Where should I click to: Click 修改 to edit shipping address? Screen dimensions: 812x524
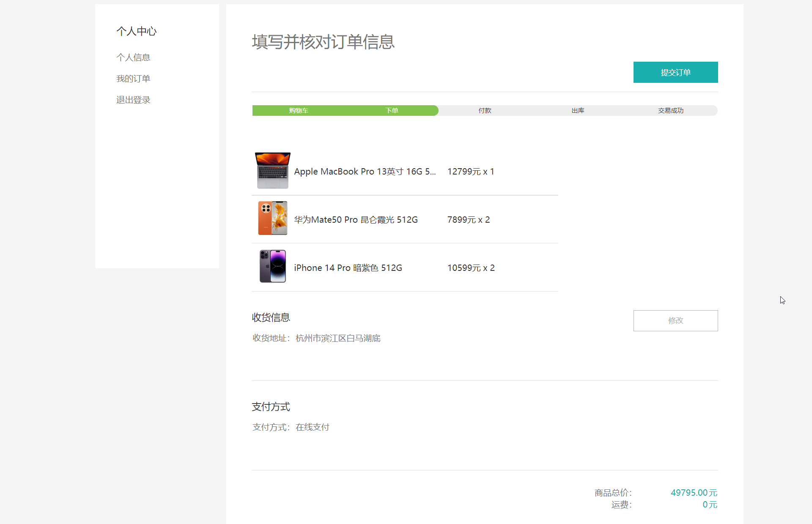(x=675, y=321)
